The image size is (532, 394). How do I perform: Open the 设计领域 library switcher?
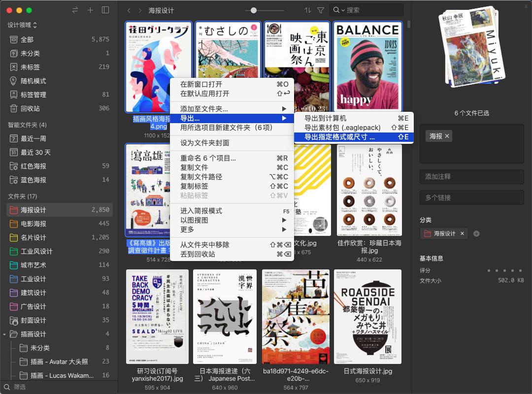(22, 25)
